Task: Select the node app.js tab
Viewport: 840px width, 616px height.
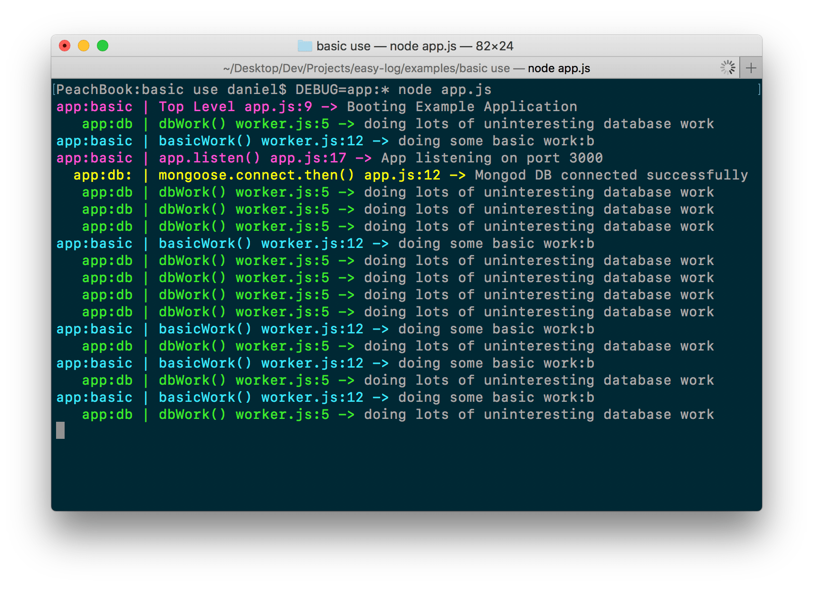Action: pyautogui.click(x=395, y=68)
